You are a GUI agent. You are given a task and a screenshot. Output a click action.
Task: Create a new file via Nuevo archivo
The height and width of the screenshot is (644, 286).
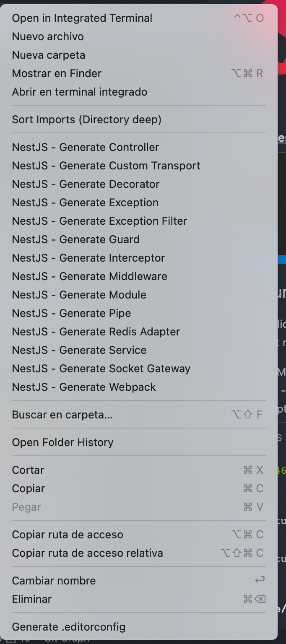coord(47,36)
